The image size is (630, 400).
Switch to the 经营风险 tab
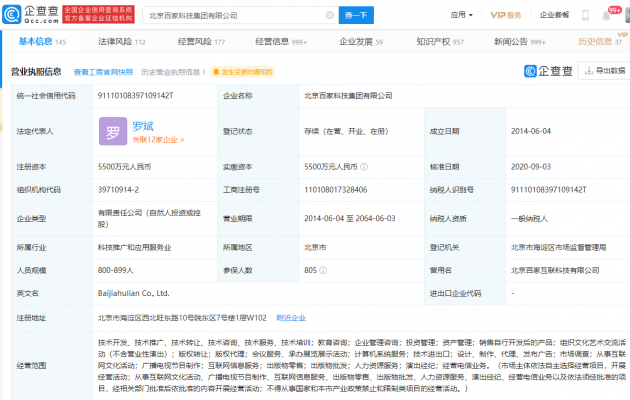[201, 41]
